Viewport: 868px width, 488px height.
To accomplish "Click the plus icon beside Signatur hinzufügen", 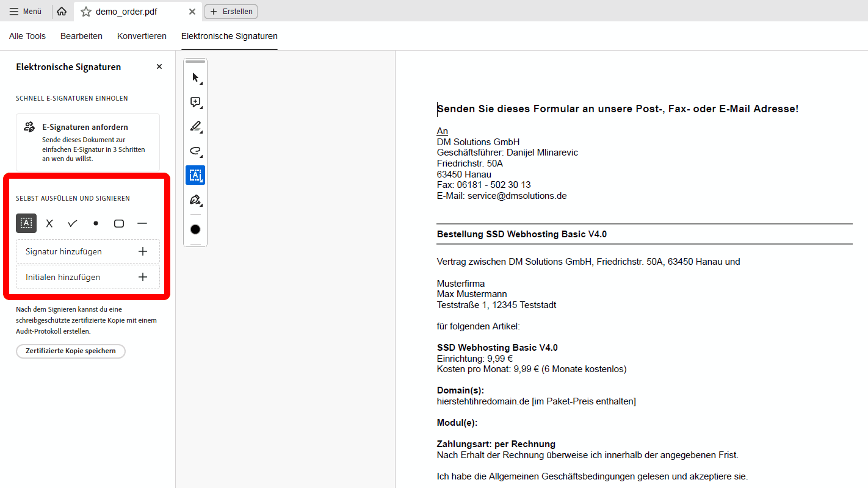I will click(x=143, y=251).
